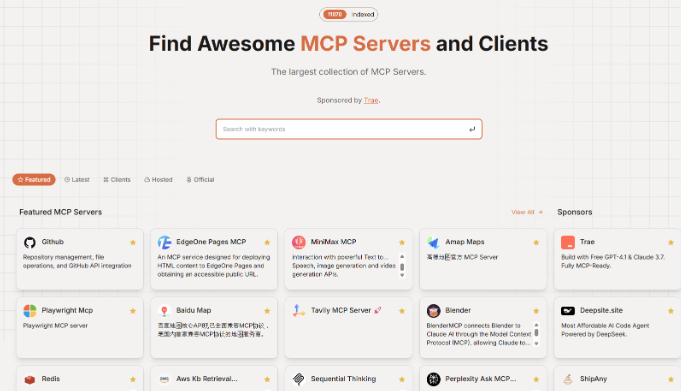Click the Github octocat icon
Screen dimensions: 681x391
point(30,242)
